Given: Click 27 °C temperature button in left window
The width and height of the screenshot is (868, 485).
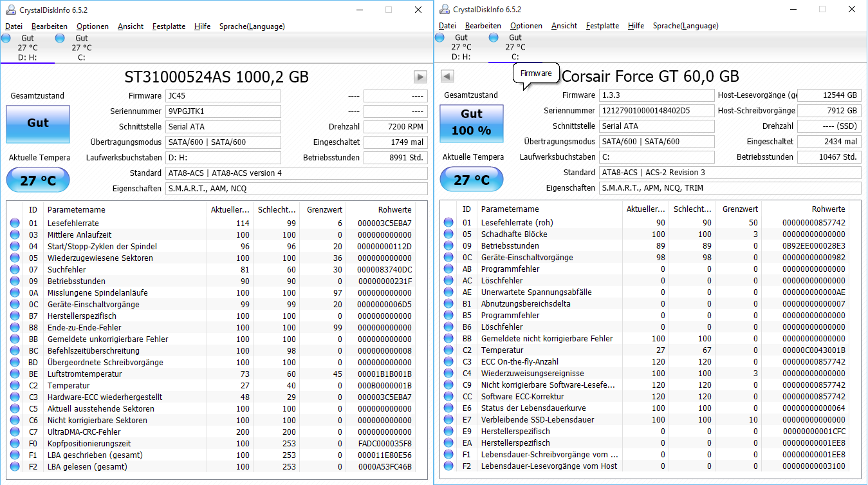Looking at the screenshot, I should pos(38,180).
